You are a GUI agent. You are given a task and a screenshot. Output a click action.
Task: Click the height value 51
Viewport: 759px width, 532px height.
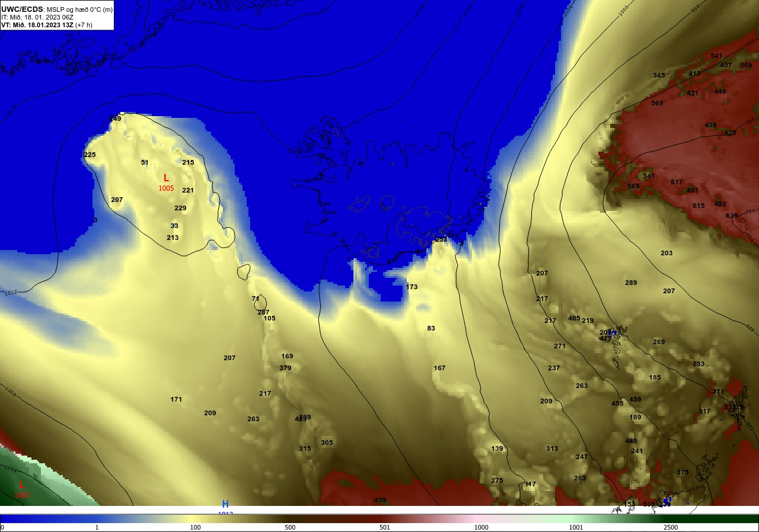pos(145,162)
